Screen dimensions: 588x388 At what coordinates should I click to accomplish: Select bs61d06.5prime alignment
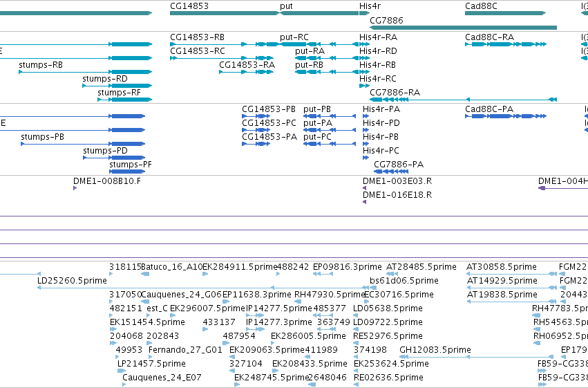[x=373, y=288]
